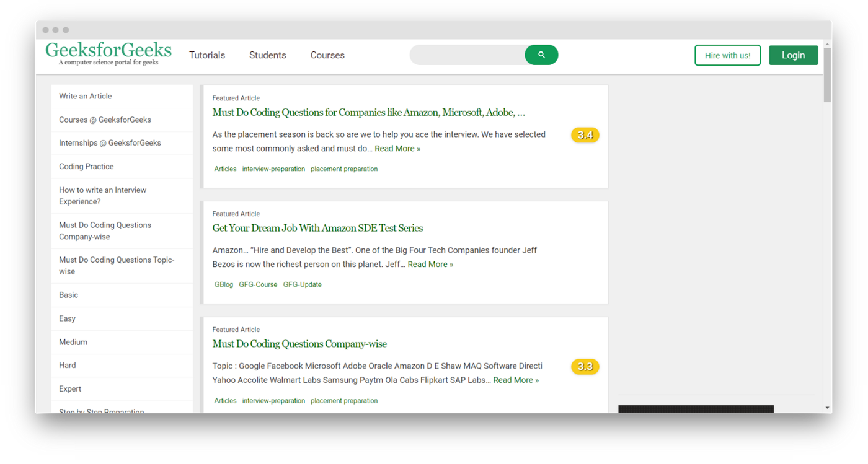The height and width of the screenshot is (464, 868).
Task: Click Read More on the placement season article
Action: 397,149
